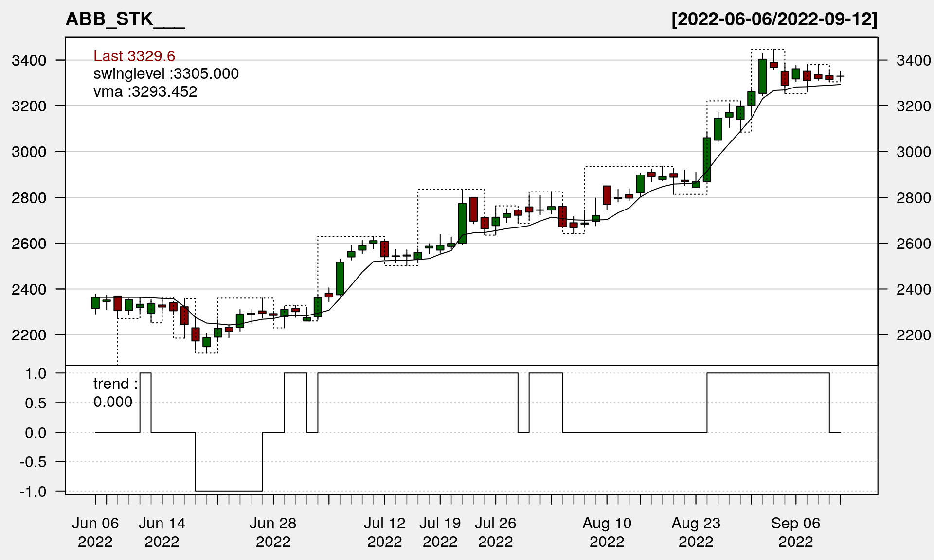Click the right axis 2200 price label

(913, 335)
